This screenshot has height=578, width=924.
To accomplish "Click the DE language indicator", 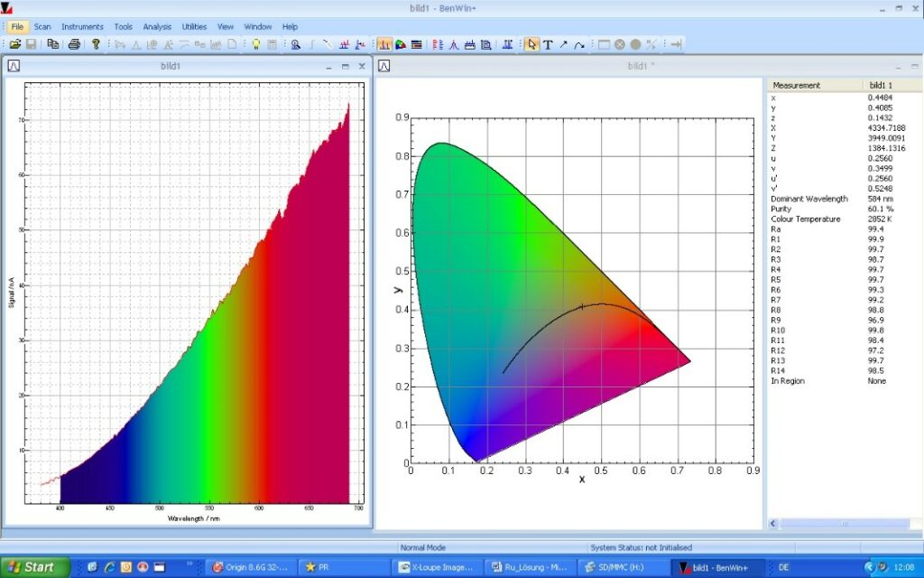I will point(783,567).
